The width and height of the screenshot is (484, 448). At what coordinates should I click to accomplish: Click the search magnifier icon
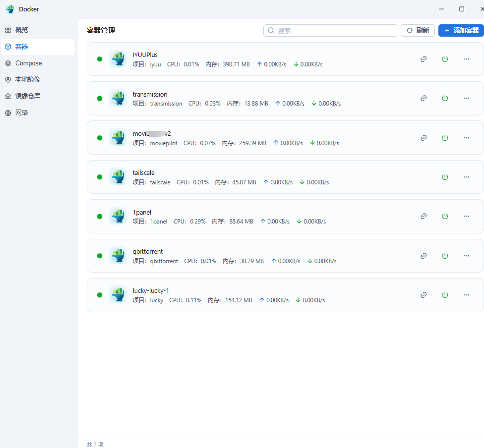(x=271, y=30)
